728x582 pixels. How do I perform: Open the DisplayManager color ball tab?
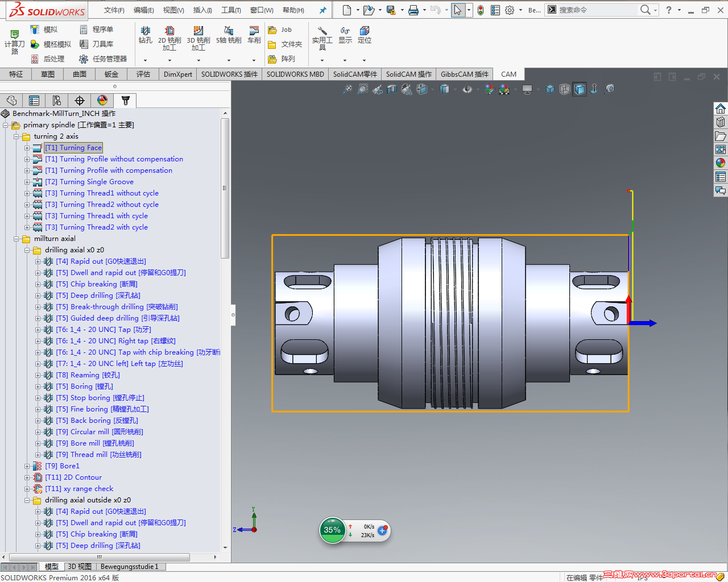coord(102,101)
